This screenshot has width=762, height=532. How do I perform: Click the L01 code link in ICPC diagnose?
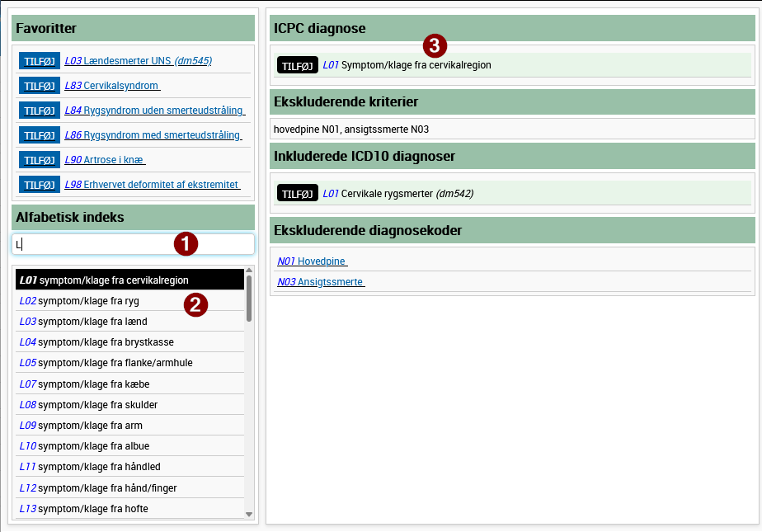(331, 64)
